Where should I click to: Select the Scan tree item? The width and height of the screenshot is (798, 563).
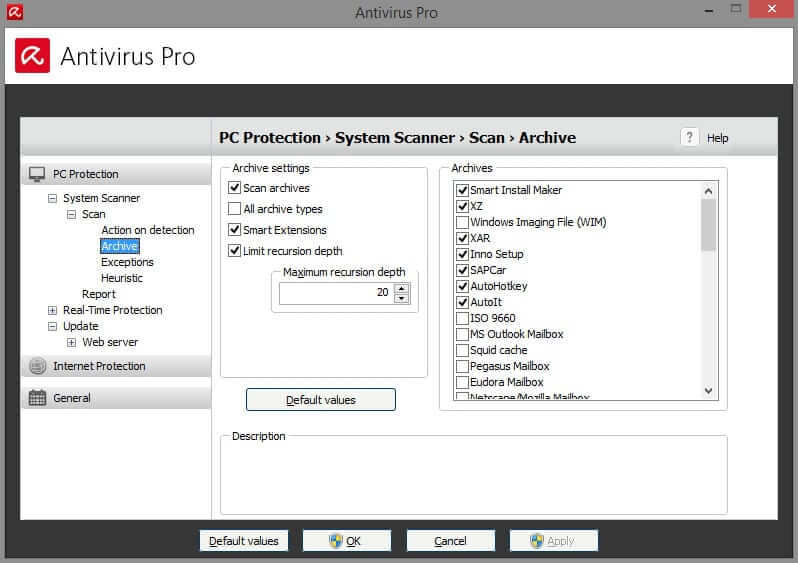[94, 214]
